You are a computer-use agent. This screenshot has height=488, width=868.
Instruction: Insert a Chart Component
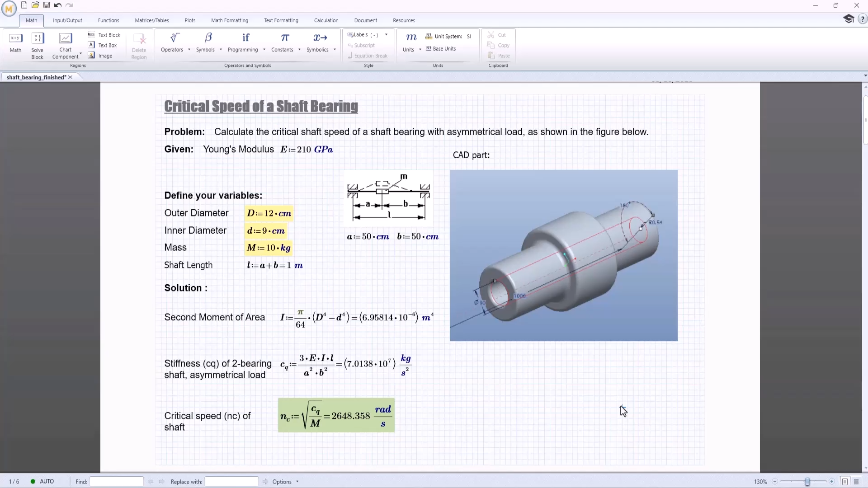click(x=66, y=44)
